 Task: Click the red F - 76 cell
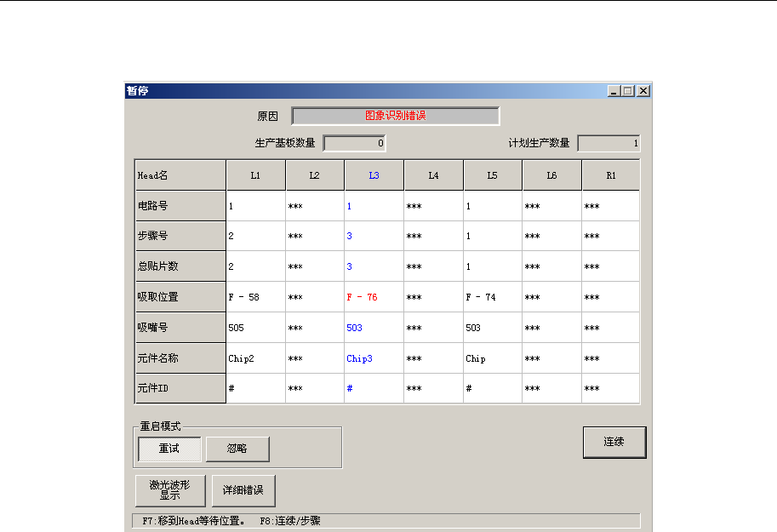coord(374,297)
